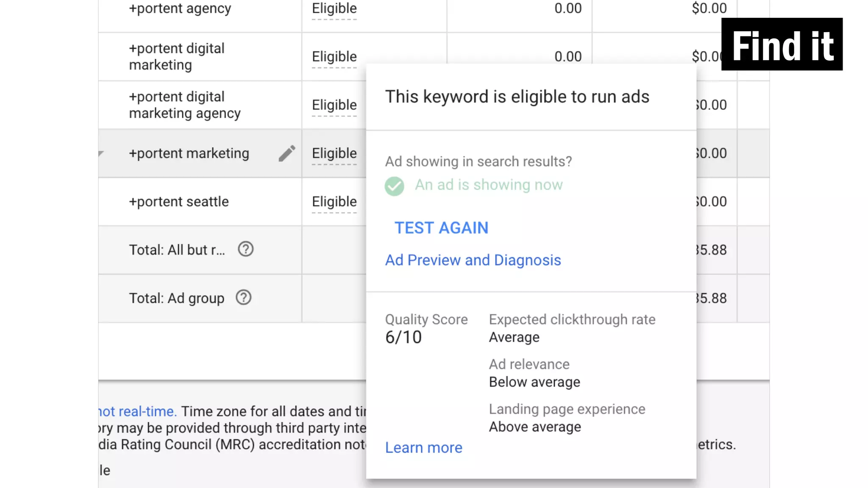Select the +portent seattle keyword
Viewport: 868px width, 488px height.
(x=178, y=202)
